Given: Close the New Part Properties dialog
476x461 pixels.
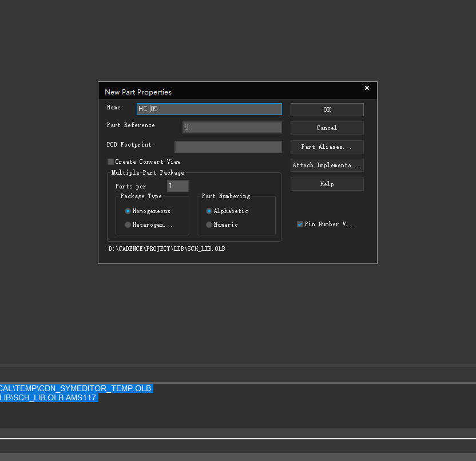Looking at the screenshot, I should (x=367, y=88).
